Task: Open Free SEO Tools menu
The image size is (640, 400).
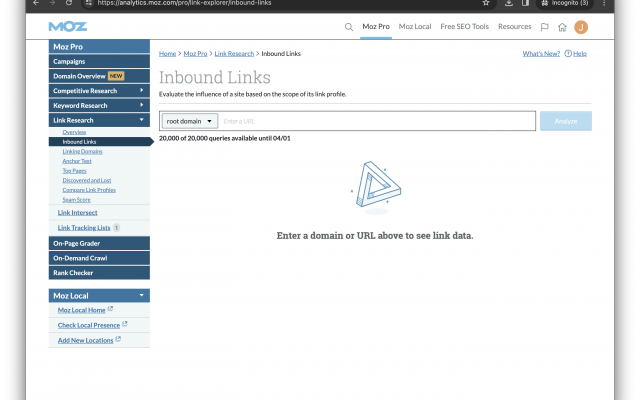Action: pyautogui.click(x=464, y=27)
